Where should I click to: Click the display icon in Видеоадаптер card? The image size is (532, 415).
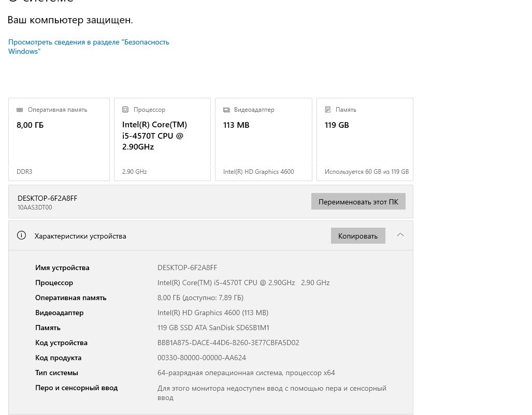coord(226,110)
